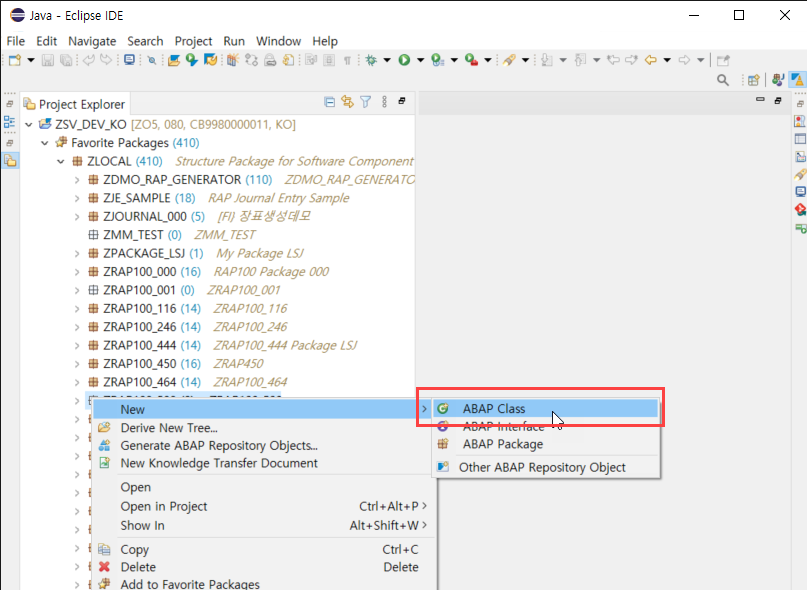The height and width of the screenshot is (590, 807).
Task: Click the ABAP refresh toolbar icon with yellow arrows
Action: (210, 60)
